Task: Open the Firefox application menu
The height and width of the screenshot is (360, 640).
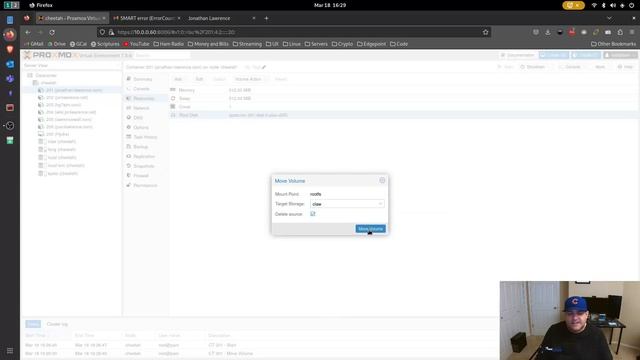Action: [x=632, y=32]
